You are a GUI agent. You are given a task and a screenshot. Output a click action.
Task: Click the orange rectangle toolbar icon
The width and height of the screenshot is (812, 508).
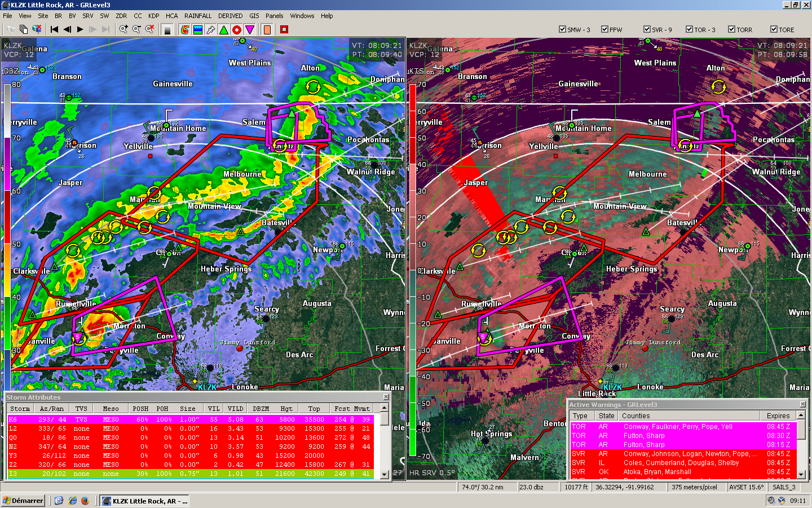click(267, 29)
